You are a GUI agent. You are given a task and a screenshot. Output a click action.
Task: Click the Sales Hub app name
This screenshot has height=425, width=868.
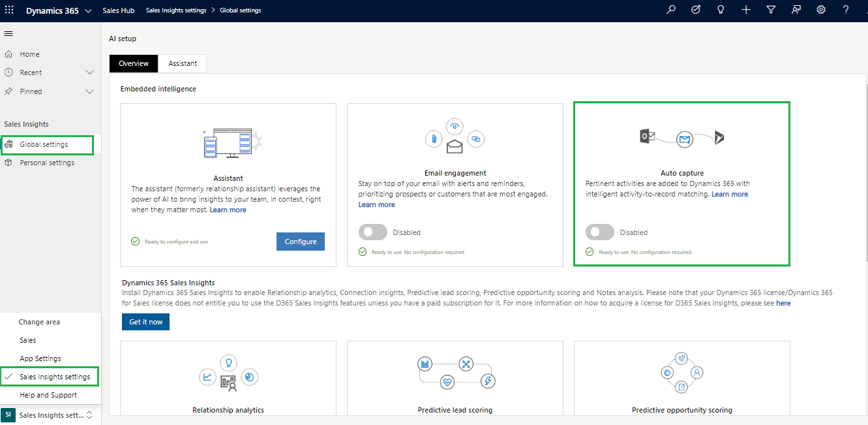click(x=119, y=10)
